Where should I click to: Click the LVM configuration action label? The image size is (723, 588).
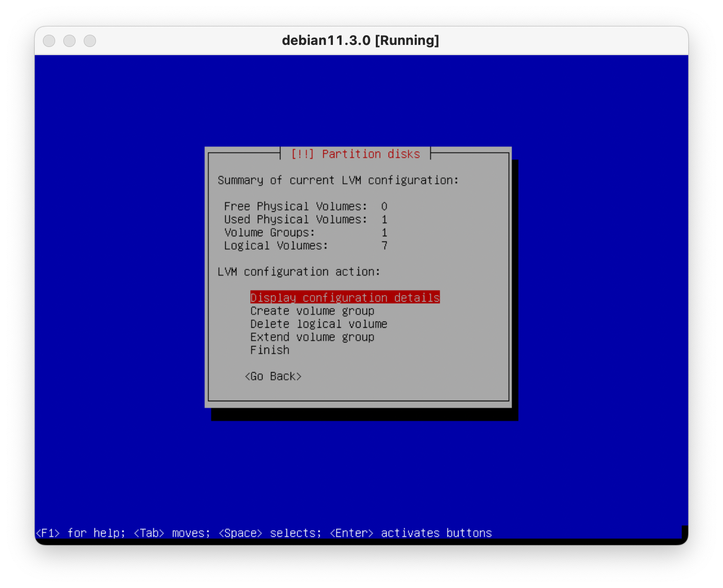coord(299,272)
